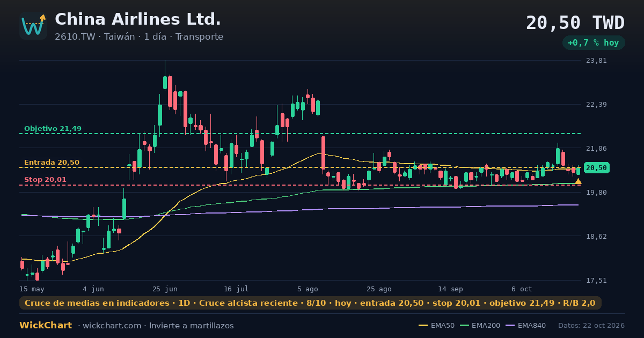The image size is (644, 338).
Task: Click the EMA50 yellow legend entry
Action: point(436,326)
